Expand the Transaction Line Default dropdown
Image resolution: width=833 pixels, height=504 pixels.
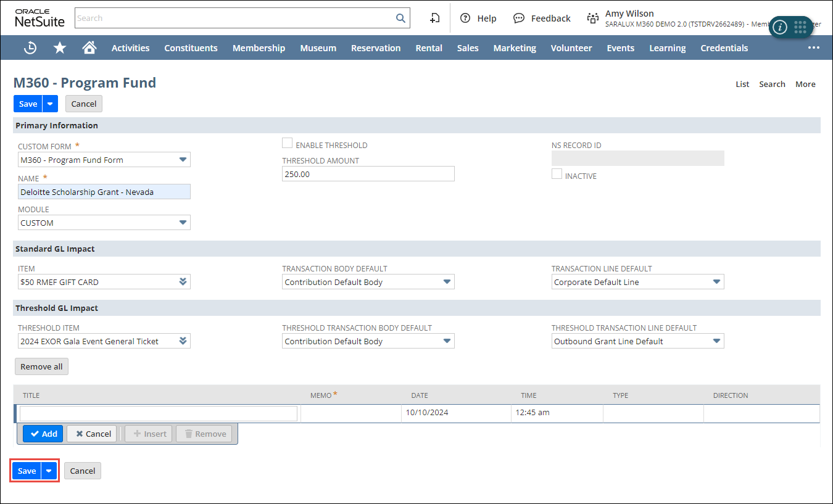(x=716, y=282)
